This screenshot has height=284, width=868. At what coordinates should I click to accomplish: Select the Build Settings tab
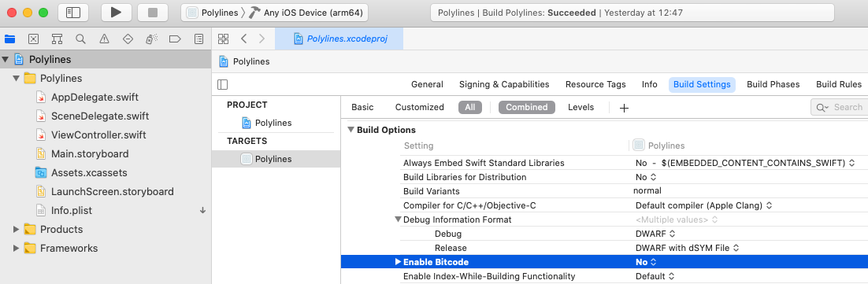point(702,84)
